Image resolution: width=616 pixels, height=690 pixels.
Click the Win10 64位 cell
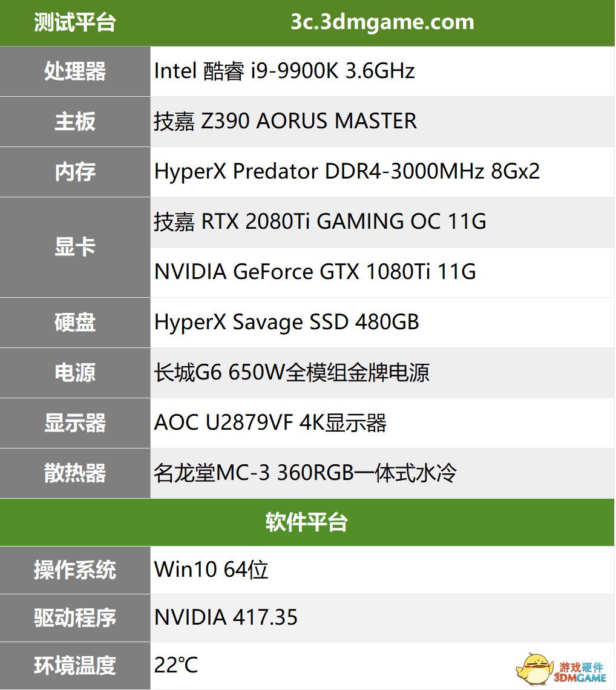(382, 570)
